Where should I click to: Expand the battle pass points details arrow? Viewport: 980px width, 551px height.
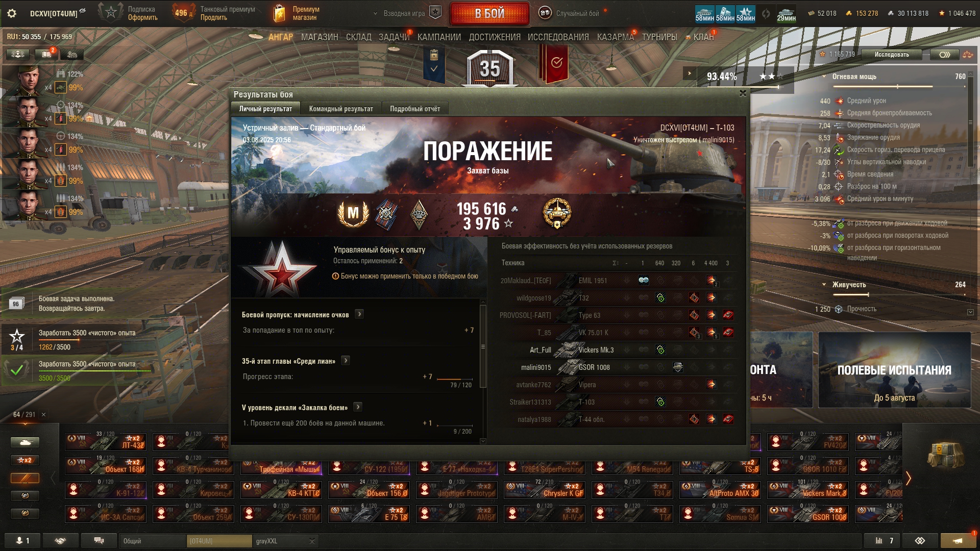coord(359,314)
